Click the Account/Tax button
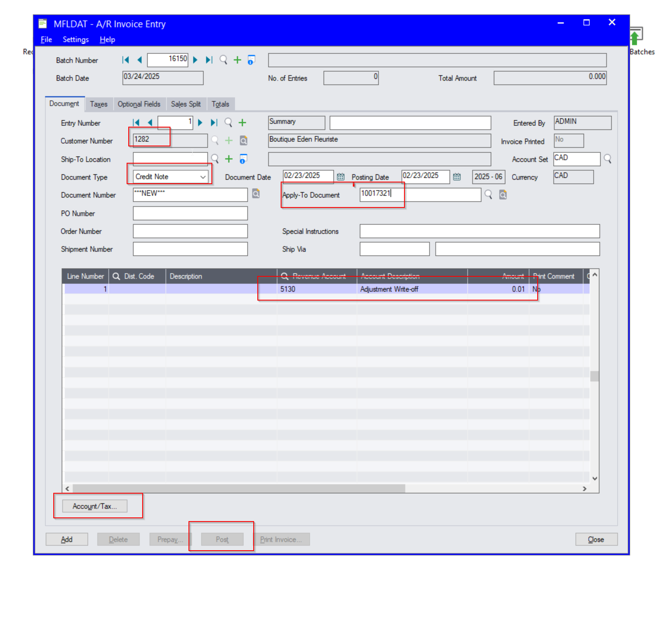 (95, 506)
